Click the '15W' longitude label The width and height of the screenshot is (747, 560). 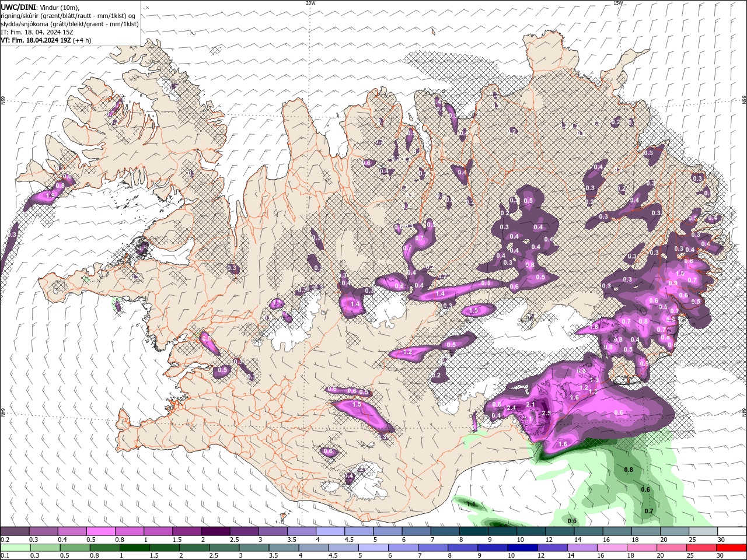[x=618, y=3]
